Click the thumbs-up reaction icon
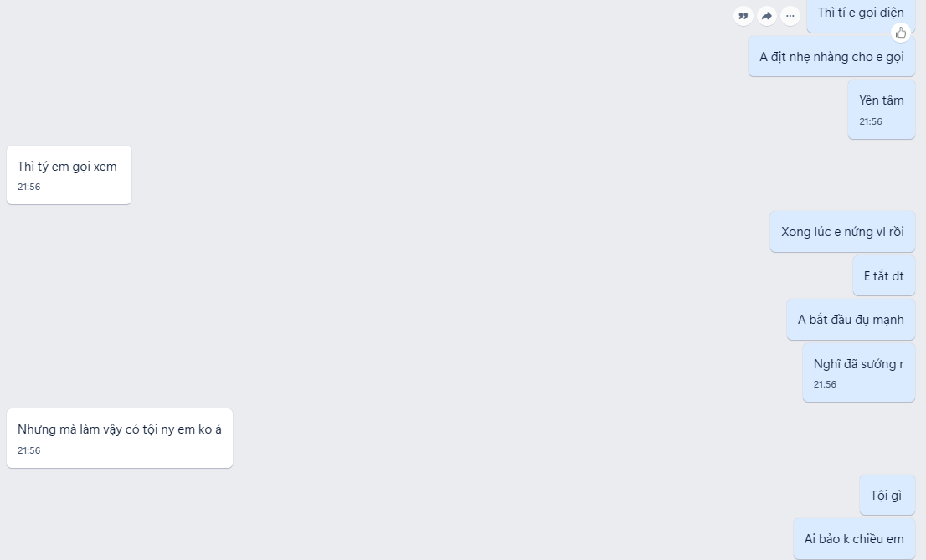 coord(901,33)
